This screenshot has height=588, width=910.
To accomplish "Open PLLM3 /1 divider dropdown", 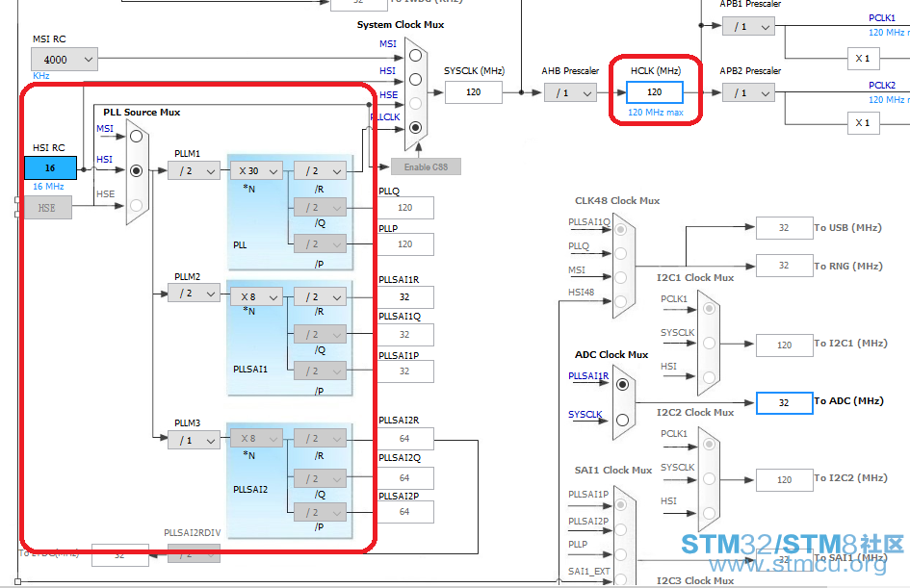I will tap(194, 441).
